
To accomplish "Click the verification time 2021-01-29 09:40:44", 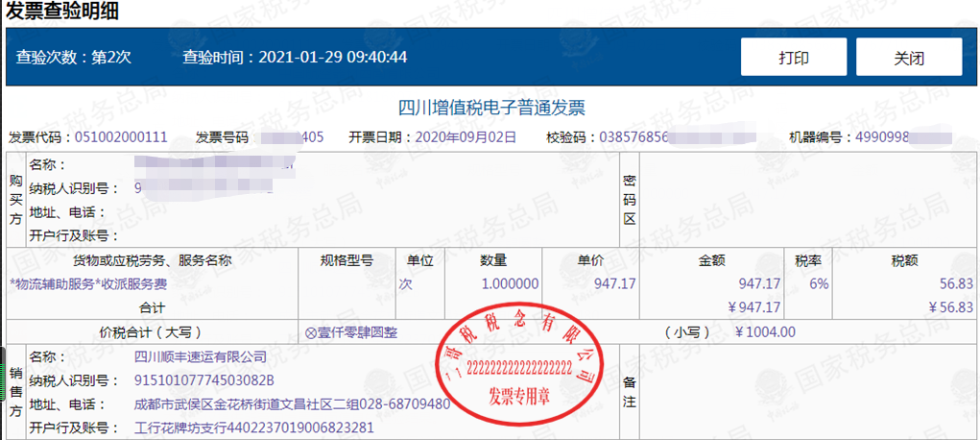I will (x=332, y=57).
